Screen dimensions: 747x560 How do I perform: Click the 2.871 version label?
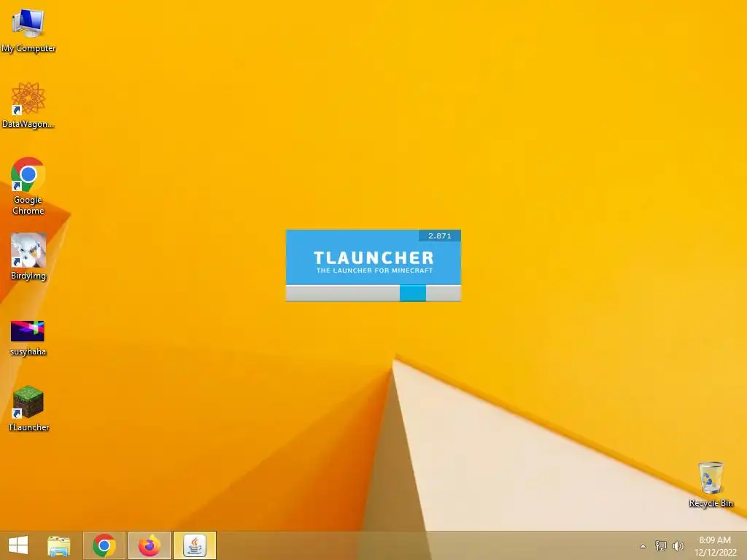(x=440, y=236)
